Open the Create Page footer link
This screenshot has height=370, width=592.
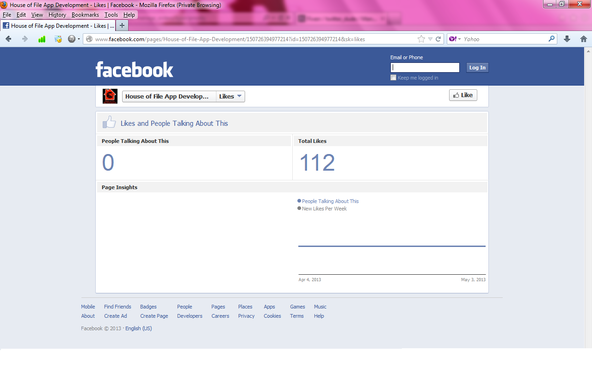point(154,316)
